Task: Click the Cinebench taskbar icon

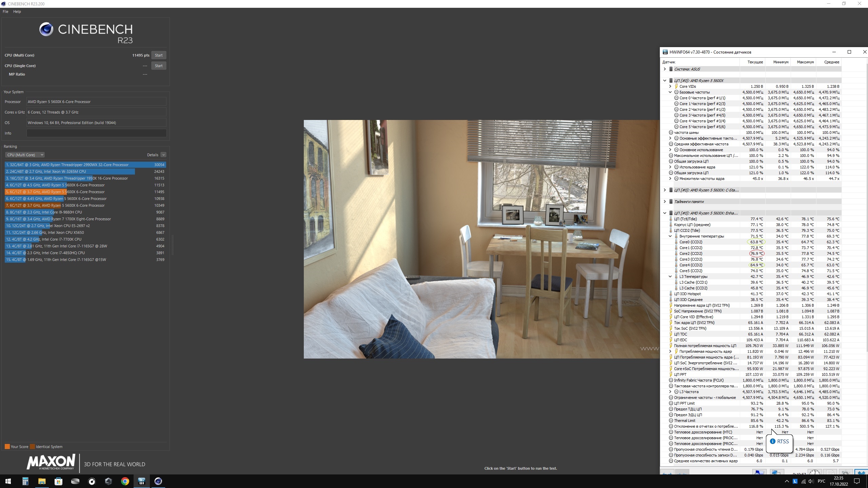Action: 158,481
